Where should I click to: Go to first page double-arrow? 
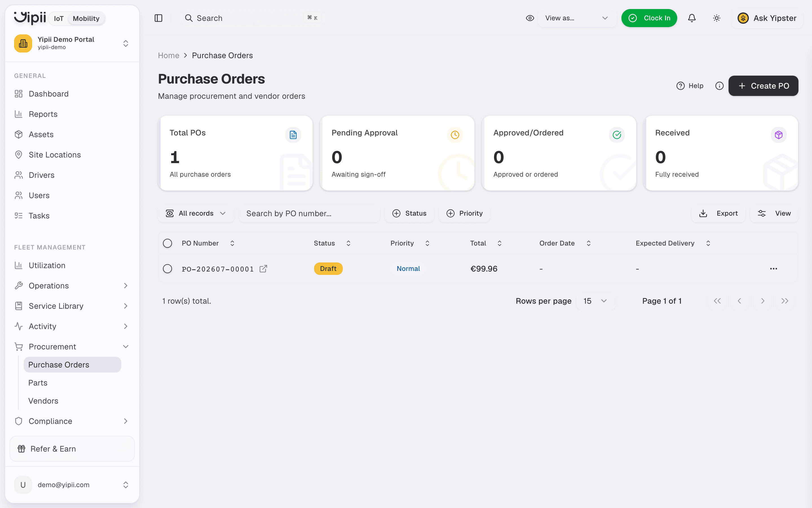coord(717,301)
